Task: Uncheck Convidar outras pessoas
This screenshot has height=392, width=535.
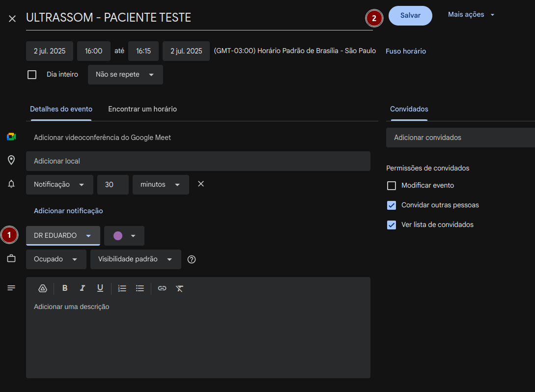Action: pos(392,205)
